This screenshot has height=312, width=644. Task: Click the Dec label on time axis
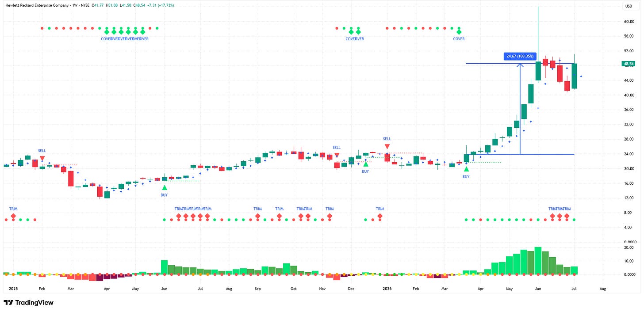click(x=351, y=288)
